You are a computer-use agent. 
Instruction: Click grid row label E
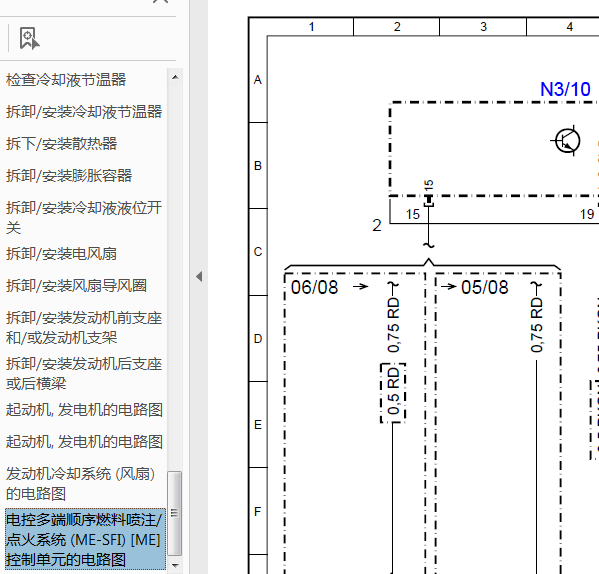pyautogui.click(x=258, y=425)
